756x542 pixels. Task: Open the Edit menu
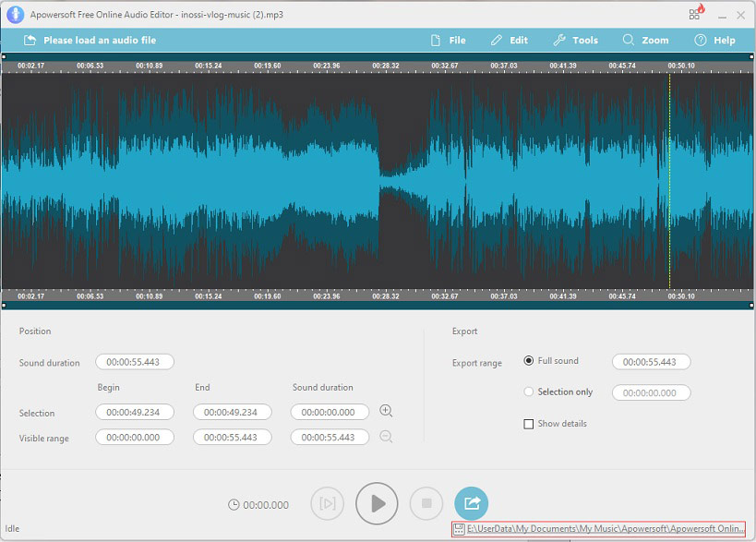[510, 41]
